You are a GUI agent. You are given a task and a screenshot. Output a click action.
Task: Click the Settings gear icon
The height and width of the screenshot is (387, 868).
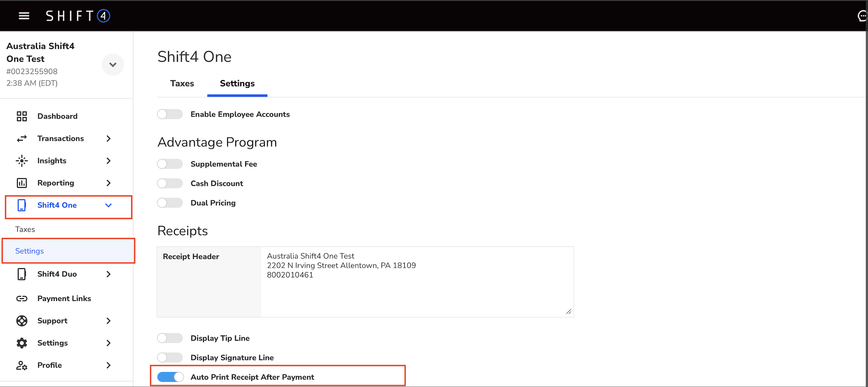coord(22,343)
